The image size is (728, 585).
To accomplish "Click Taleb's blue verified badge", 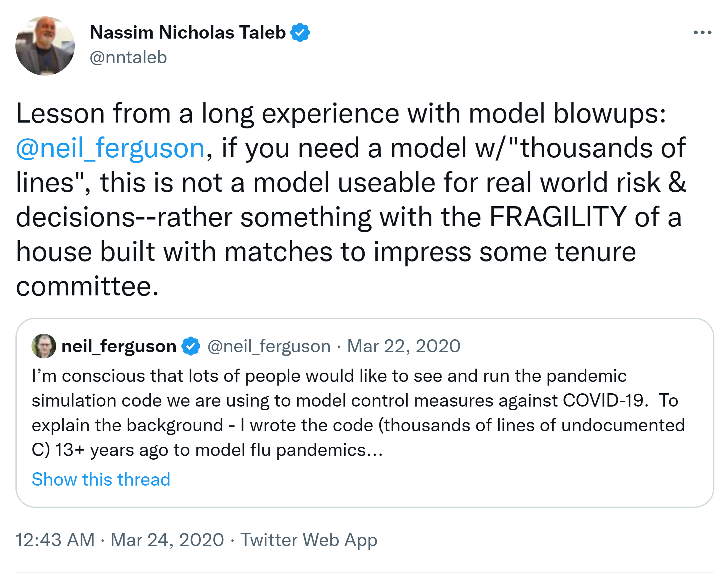I will pos(300,32).
